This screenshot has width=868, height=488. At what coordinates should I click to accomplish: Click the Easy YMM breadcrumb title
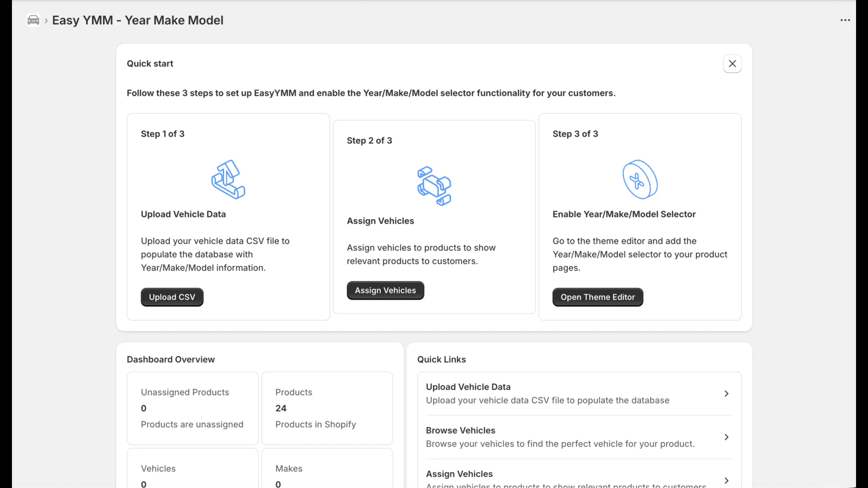[x=138, y=20]
